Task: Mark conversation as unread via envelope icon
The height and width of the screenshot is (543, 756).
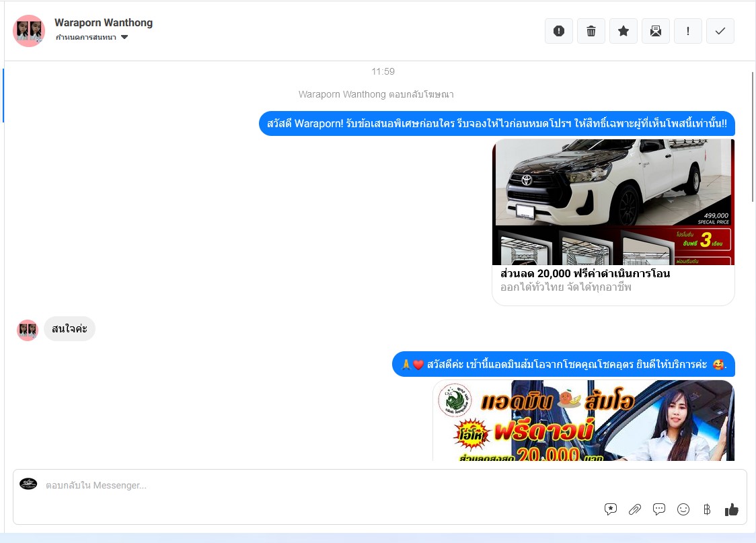Action: [x=656, y=31]
